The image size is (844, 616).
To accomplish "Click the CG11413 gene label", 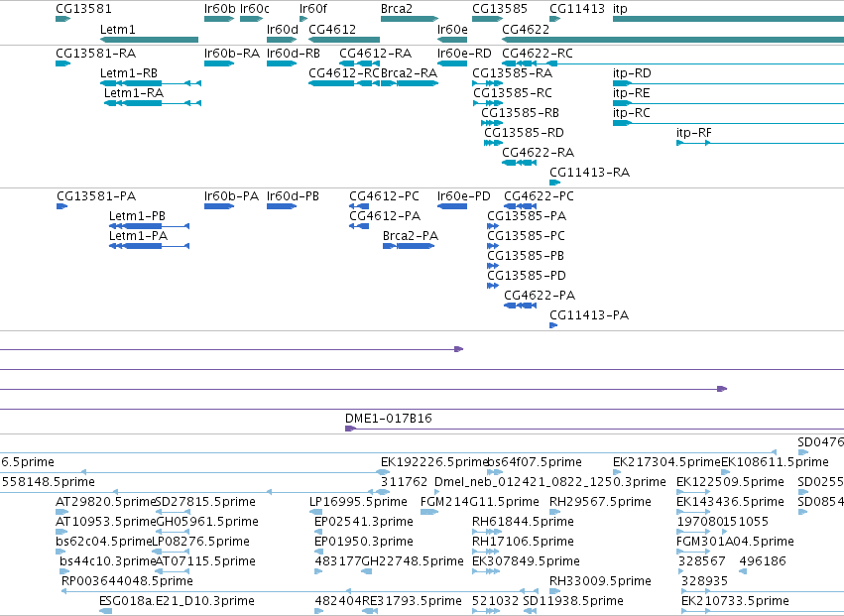I will tap(577, 9).
